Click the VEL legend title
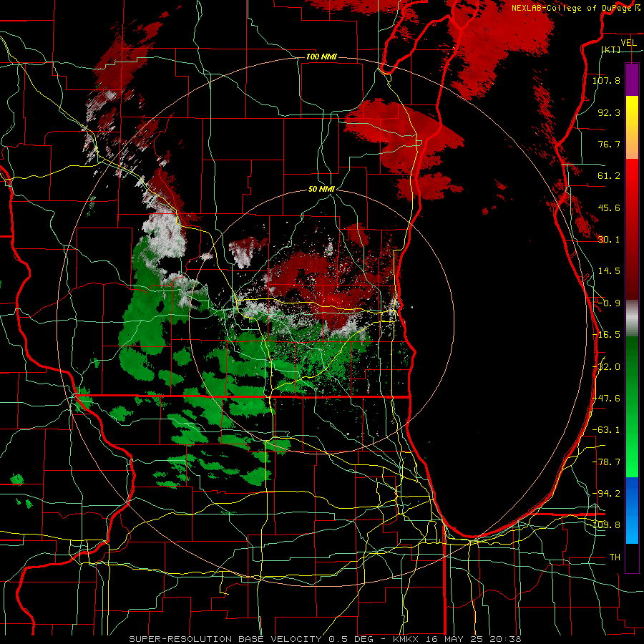This screenshot has width=644, height=644. pos(628,43)
